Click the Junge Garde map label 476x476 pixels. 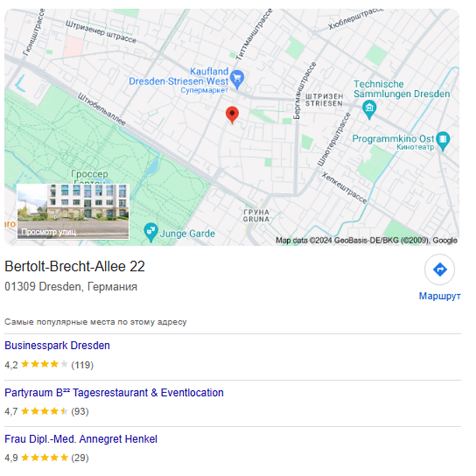187,234
